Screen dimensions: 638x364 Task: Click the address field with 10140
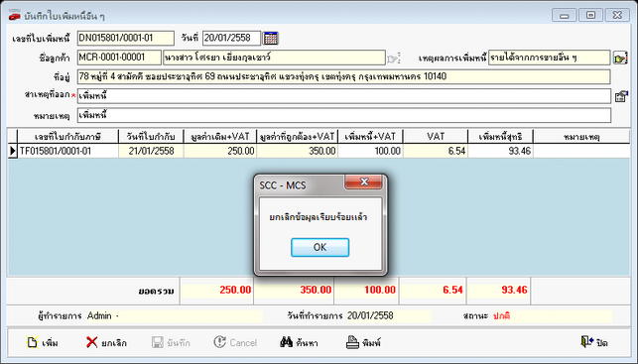click(x=344, y=77)
